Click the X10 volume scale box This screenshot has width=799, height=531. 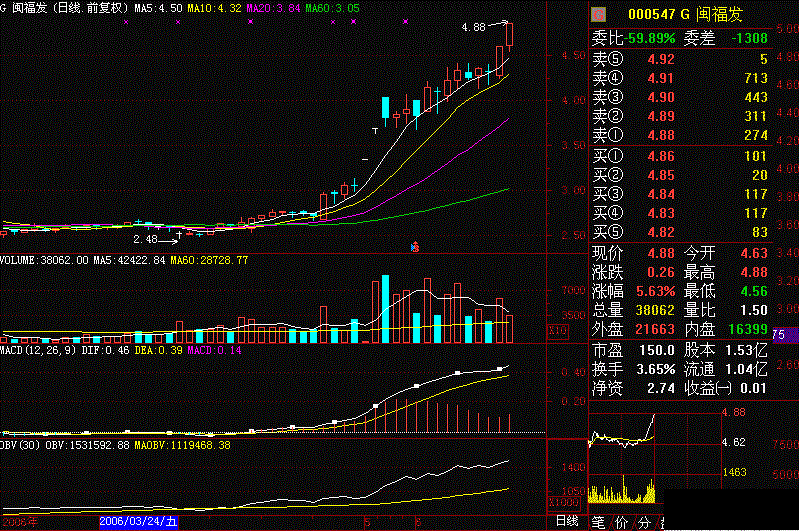(558, 330)
